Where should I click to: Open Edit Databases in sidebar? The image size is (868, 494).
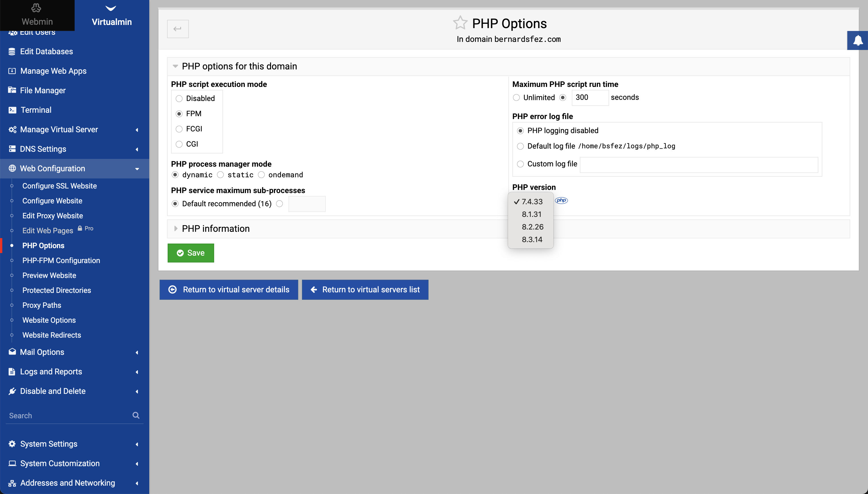click(46, 51)
